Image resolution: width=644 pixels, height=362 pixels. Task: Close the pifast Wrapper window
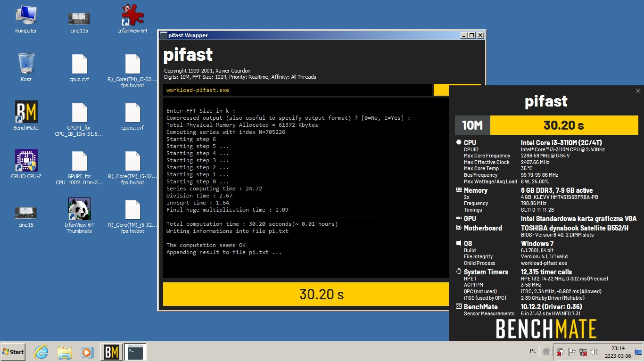[x=480, y=35]
